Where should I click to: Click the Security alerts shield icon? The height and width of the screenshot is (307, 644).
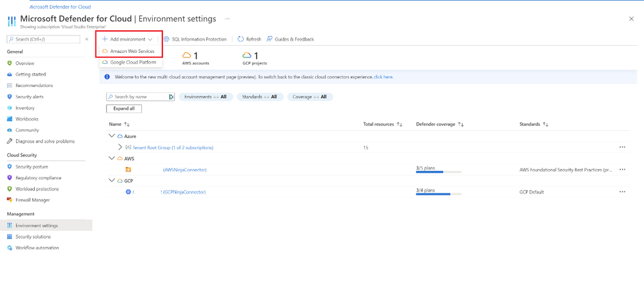10,97
